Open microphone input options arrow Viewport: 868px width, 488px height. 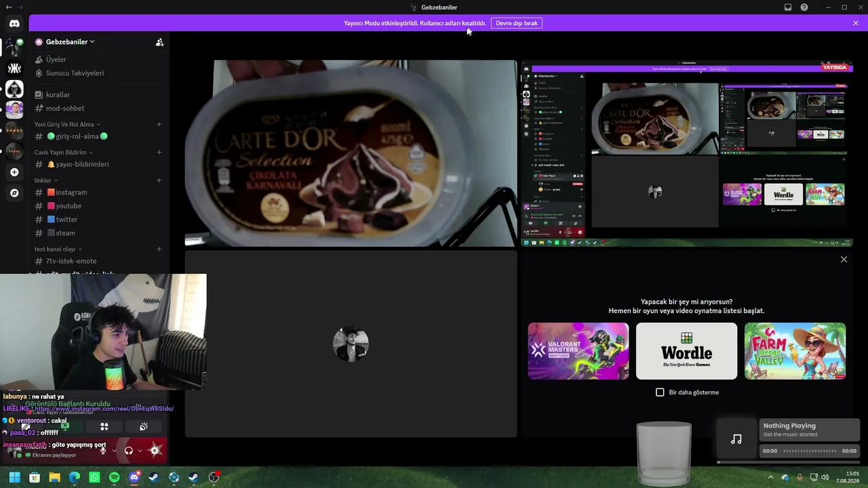click(114, 450)
